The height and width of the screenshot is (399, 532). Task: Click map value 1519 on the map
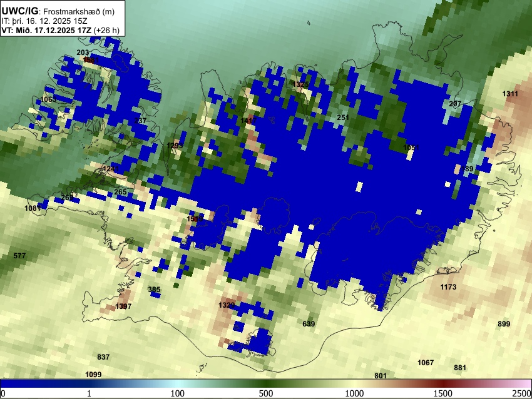tap(195, 219)
